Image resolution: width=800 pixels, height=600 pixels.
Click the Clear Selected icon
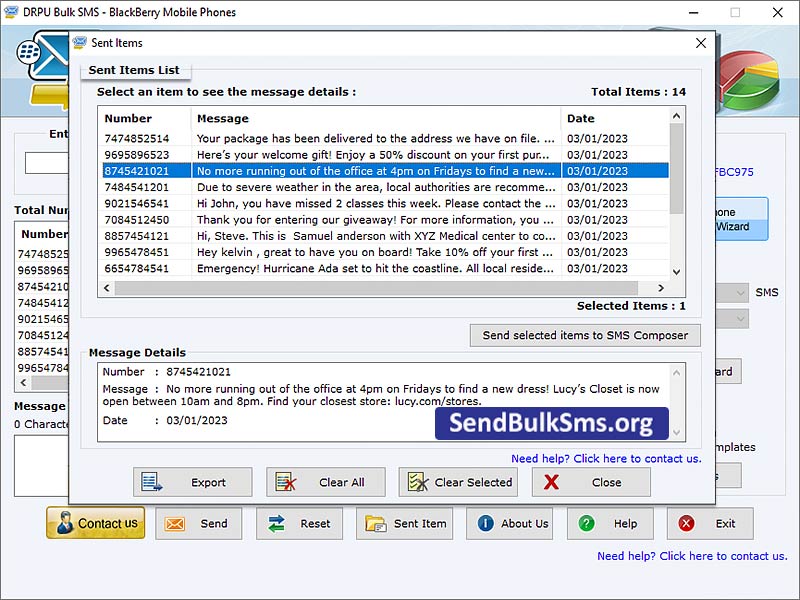tap(418, 482)
